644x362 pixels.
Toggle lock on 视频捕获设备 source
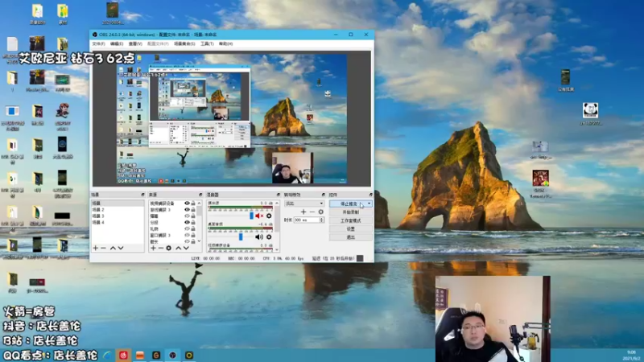pyautogui.click(x=193, y=204)
